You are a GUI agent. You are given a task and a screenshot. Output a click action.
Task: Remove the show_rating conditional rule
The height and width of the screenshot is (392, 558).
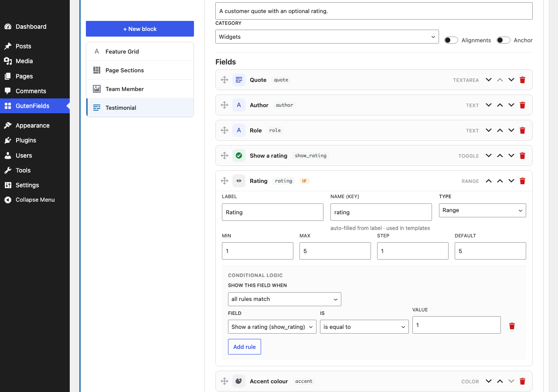click(x=512, y=326)
